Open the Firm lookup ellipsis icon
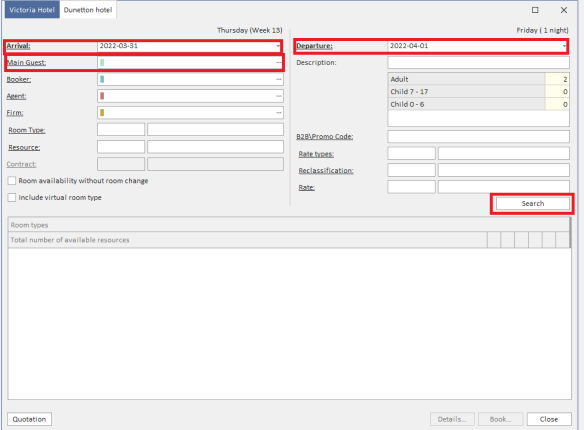 pyautogui.click(x=278, y=113)
